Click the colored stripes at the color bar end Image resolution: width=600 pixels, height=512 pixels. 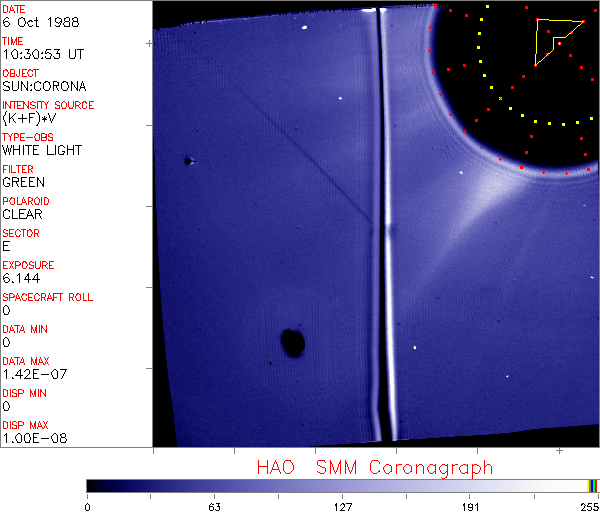coord(593,486)
